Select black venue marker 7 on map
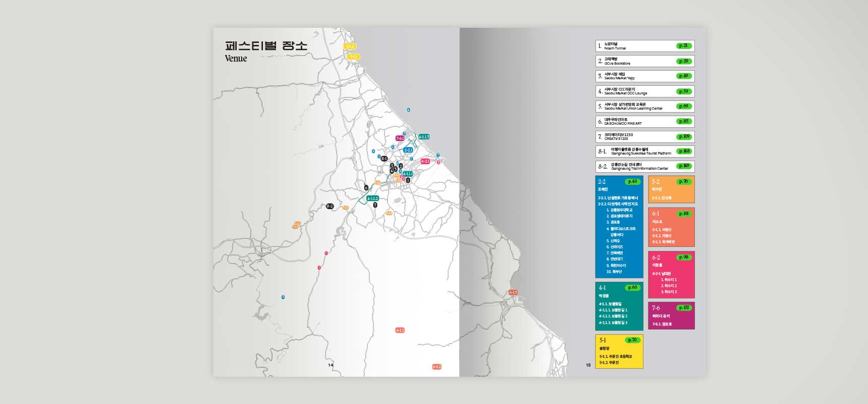The width and height of the screenshot is (868, 404). tap(375, 205)
